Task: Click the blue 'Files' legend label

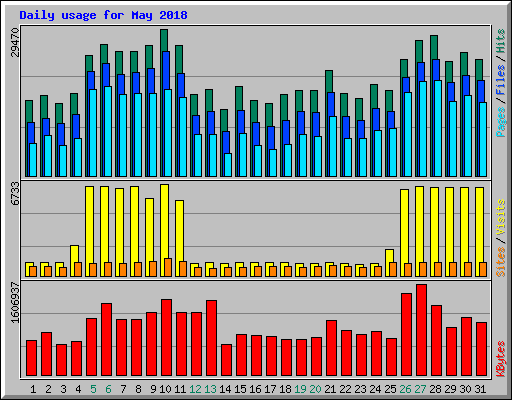Action: coord(500,80)
